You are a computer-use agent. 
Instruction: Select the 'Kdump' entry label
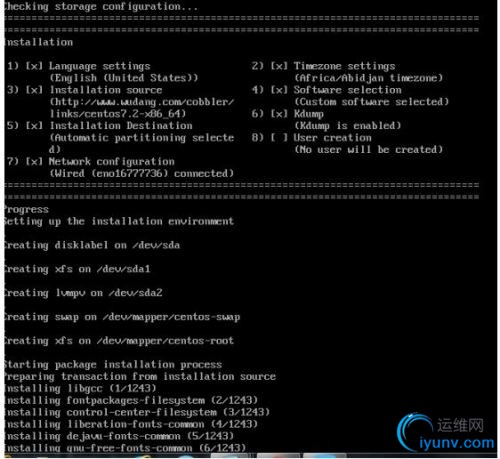click(309, 114)
